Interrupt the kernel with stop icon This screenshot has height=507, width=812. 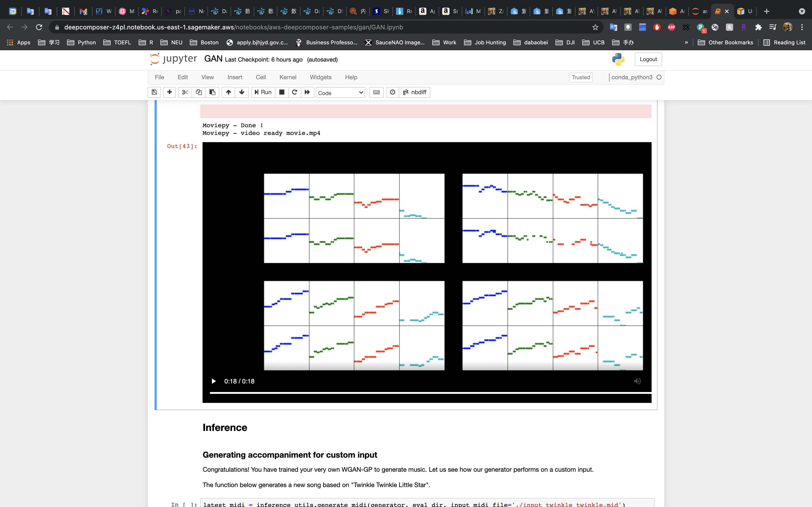(282, 92)
